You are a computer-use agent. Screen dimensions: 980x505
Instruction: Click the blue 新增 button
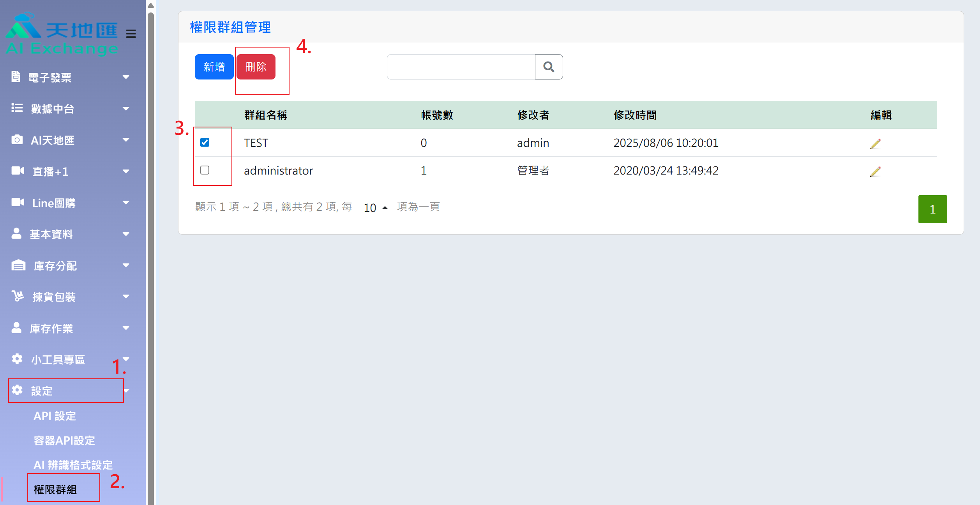(x=214, y=67)
